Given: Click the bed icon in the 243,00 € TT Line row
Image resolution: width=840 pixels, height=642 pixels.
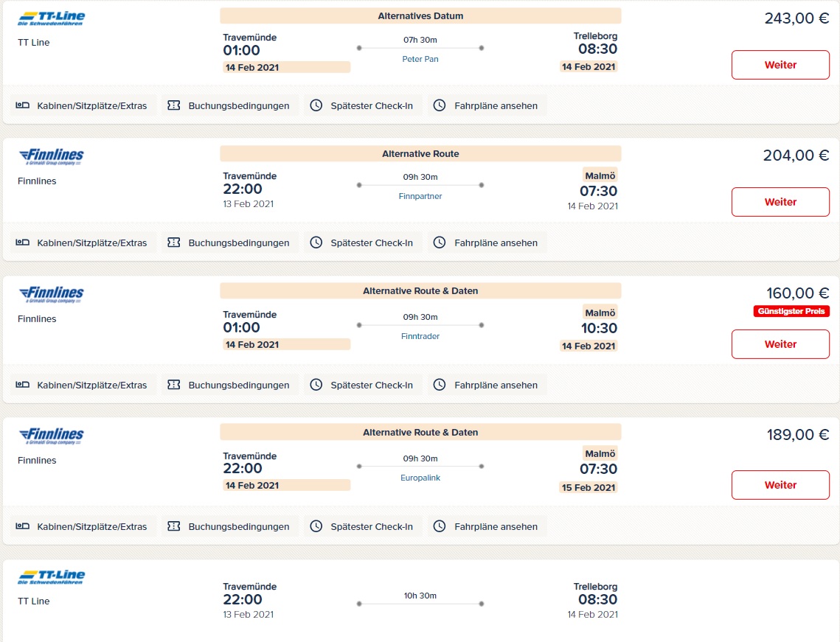Looking at the screenshot, I should [22, 105].
